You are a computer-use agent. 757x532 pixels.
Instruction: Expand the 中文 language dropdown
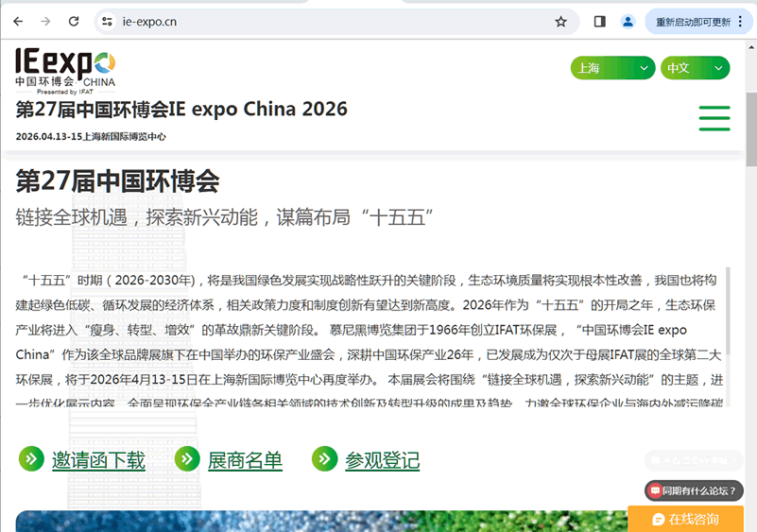[x=695, y=68]
